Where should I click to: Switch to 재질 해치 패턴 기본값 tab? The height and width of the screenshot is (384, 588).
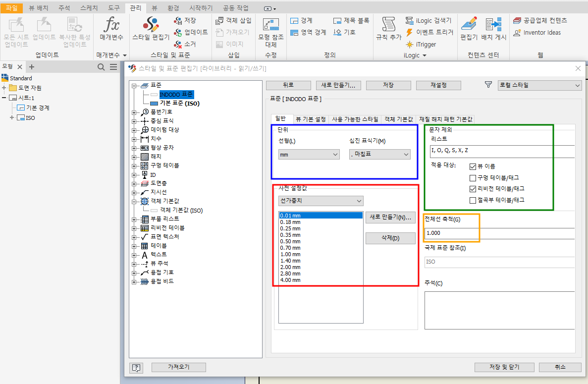pos(445,119)
